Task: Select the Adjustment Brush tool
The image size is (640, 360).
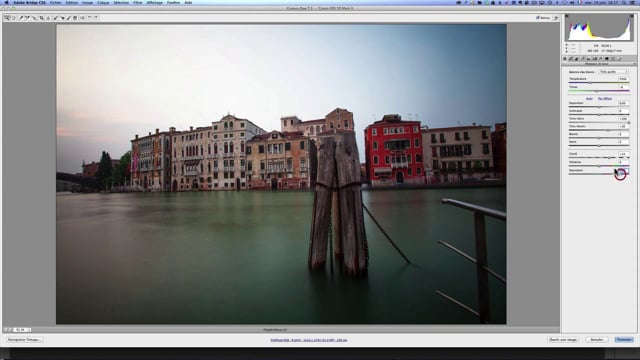Action: (x=69, y=18)
